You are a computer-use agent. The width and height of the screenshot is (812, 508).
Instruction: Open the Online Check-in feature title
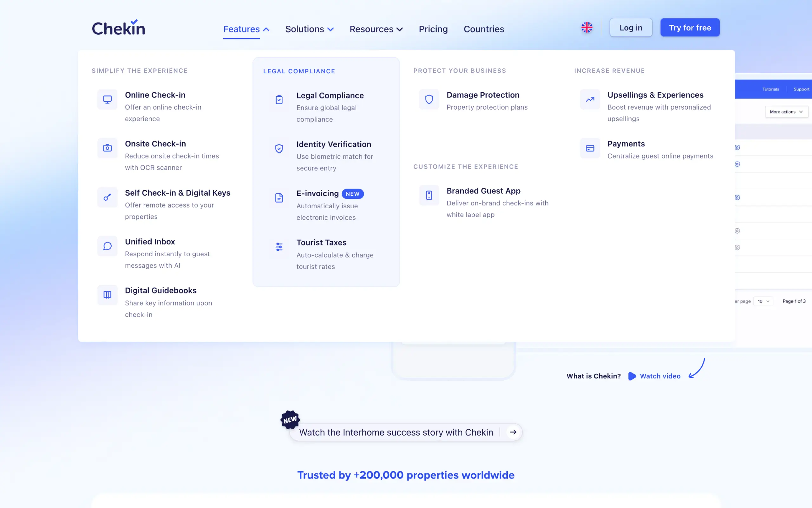pos(155,95)
